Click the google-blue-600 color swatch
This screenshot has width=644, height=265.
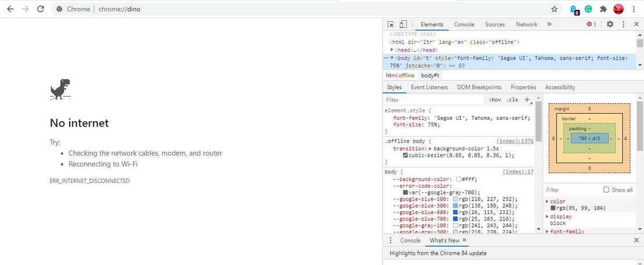pyautogui.click(x=456, y=212)
